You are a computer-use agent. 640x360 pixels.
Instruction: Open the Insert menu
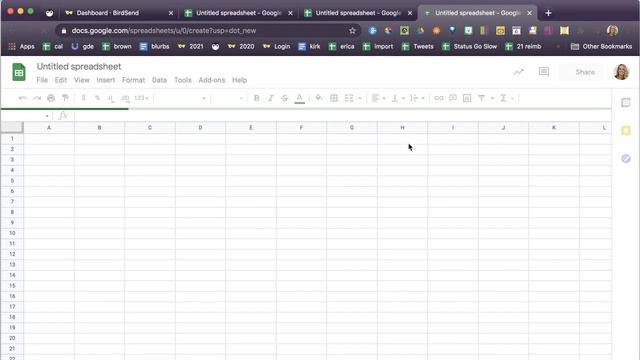[106, 80]
